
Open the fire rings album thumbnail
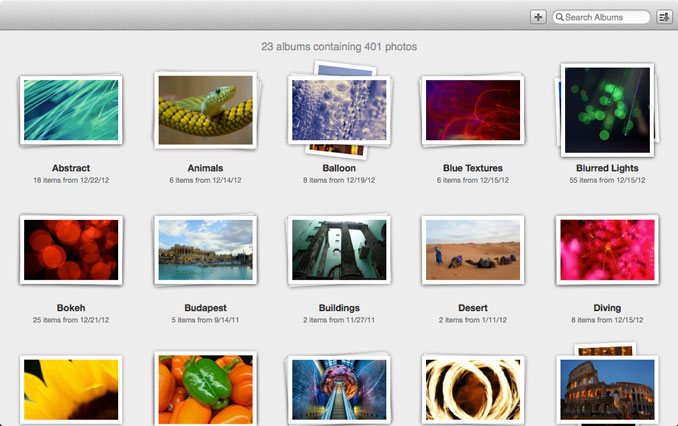[x=473, y=390]
